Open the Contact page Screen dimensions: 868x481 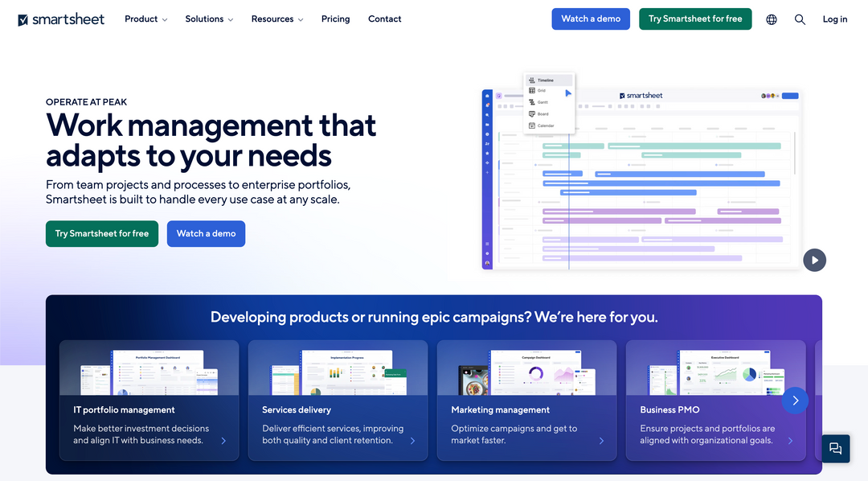[385, 18]
